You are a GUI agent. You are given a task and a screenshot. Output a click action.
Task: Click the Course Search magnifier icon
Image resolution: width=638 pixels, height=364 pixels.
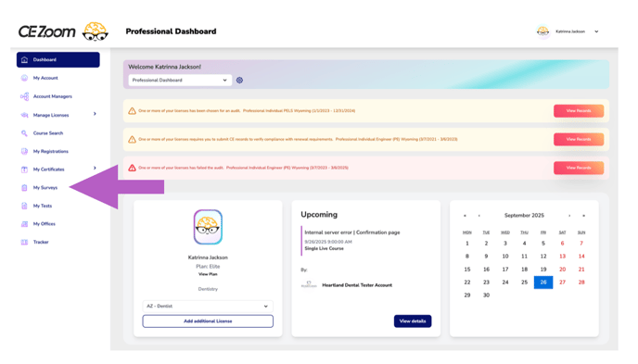24,133
